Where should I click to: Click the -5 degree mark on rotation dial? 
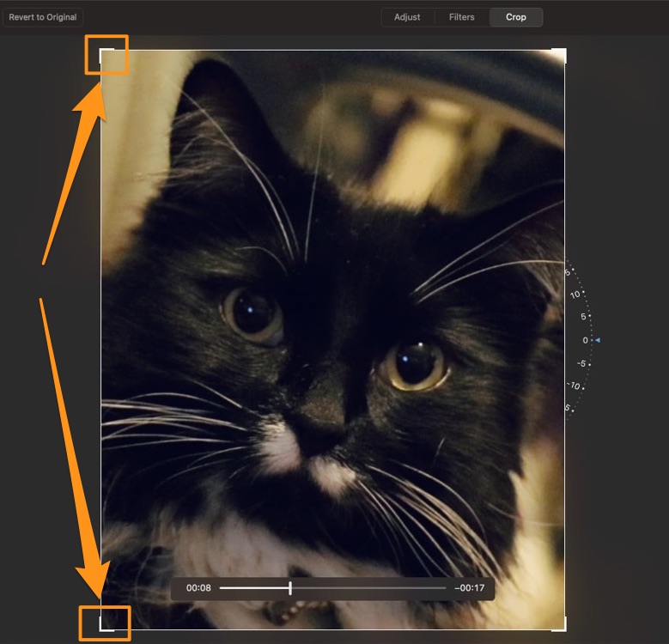pos(581,363)
